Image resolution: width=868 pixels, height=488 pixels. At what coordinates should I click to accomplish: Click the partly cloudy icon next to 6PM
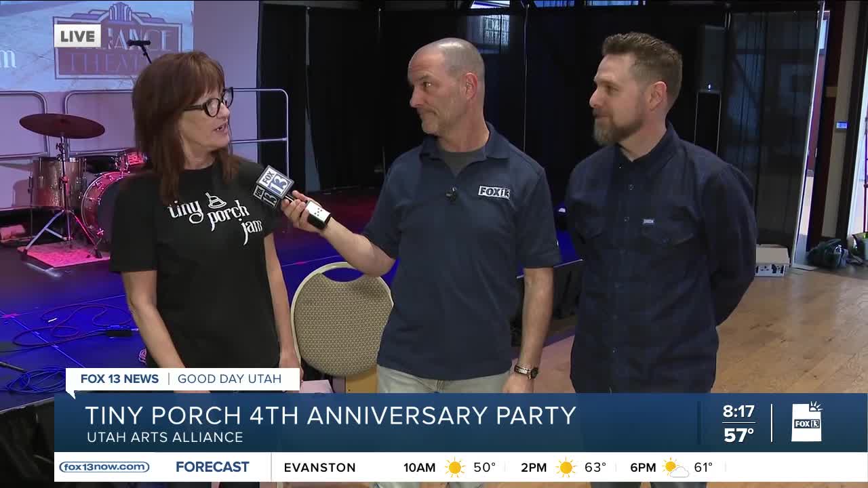(x=675, y=468)
